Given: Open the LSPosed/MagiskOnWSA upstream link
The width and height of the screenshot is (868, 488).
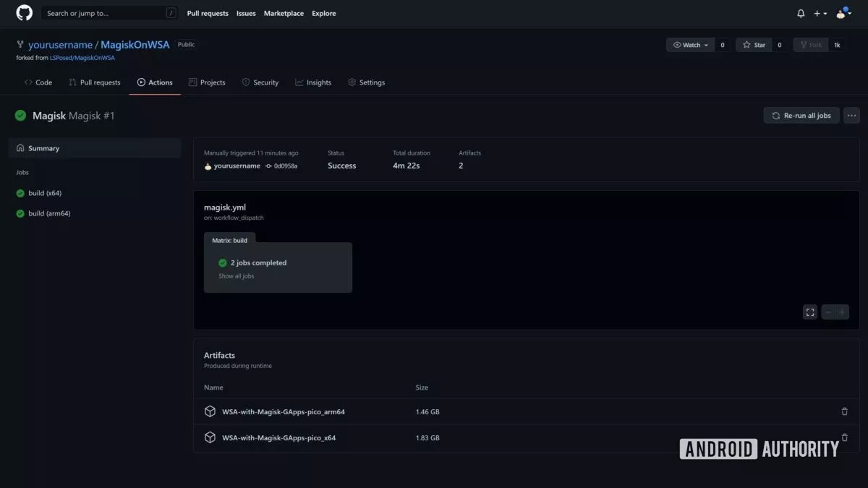Looking at the screenshot, I should click(82, 58).
